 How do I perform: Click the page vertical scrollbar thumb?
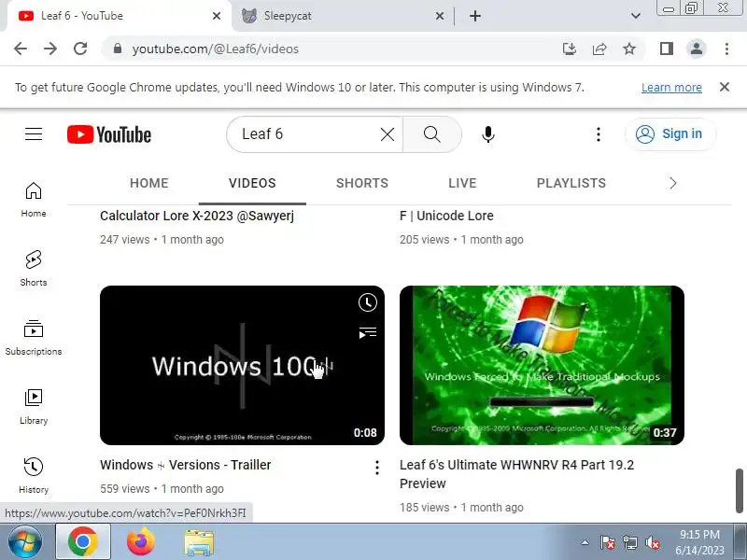pos(739,491)
